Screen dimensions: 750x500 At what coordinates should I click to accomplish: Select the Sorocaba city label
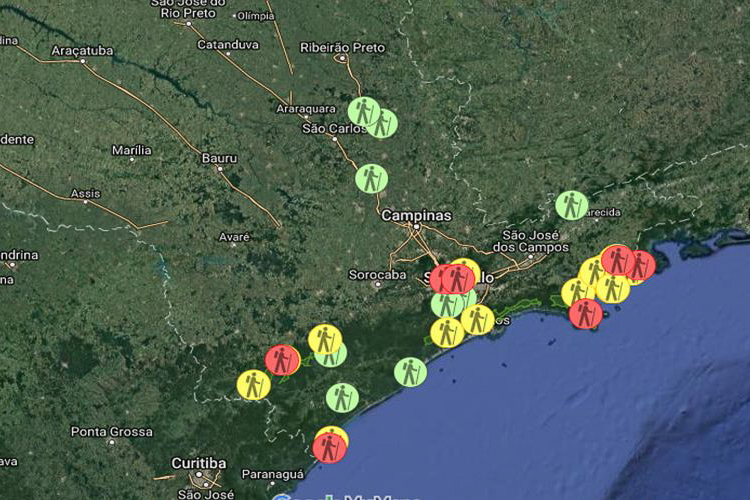pos(377,274)
